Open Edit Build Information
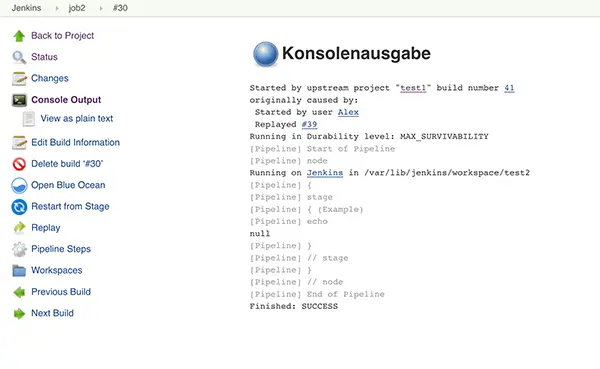 coord(75,142)
